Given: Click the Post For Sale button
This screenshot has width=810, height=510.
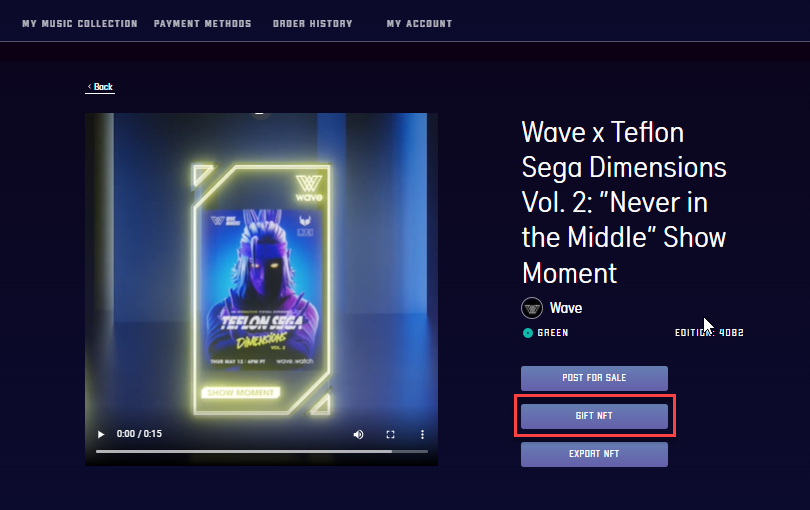Looking at the screenshot, I should pos(594,378).
